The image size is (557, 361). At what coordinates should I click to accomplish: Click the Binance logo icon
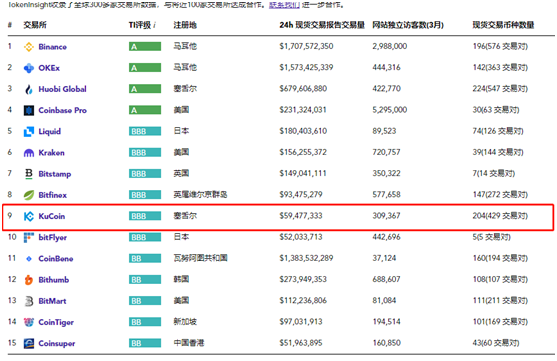[x=29, y=47]
